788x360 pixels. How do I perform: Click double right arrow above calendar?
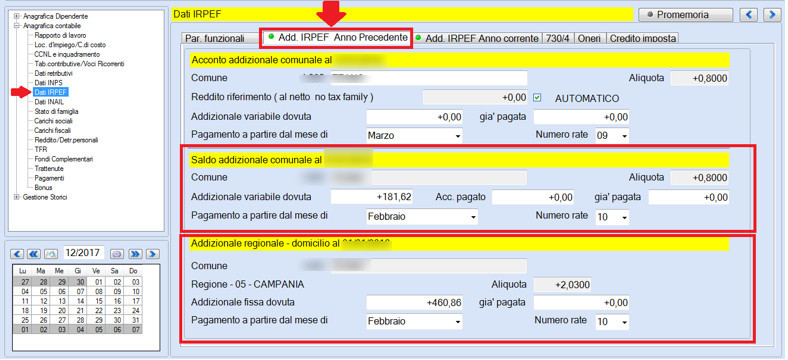[x=135, y=253]
